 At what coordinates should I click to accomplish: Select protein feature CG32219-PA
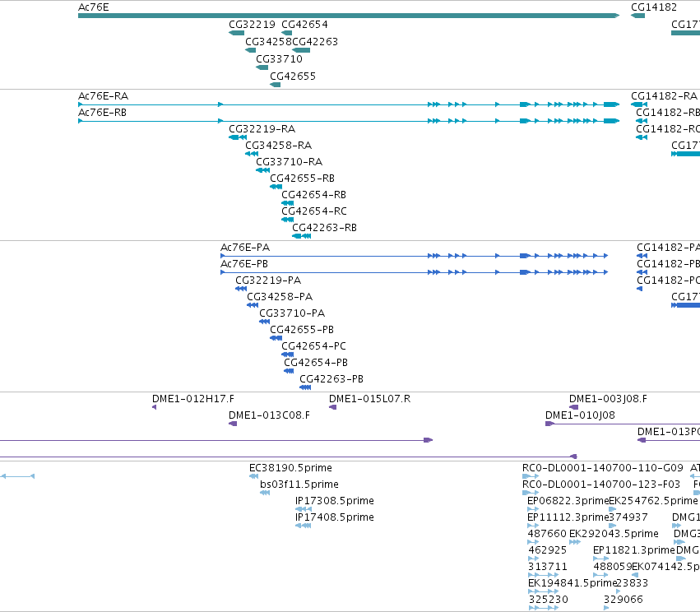pyautogui.click(x=241, y=289)
